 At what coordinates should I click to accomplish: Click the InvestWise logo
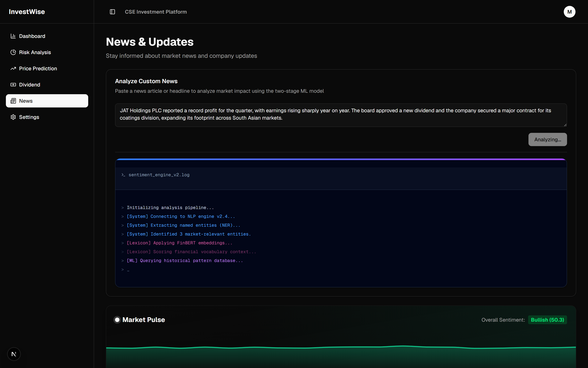[x=27, y=12]
